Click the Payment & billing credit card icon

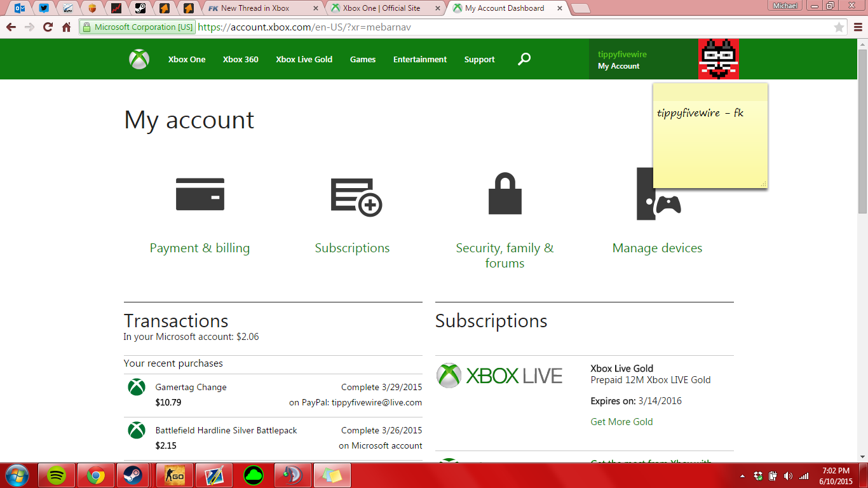pos(200,194)
